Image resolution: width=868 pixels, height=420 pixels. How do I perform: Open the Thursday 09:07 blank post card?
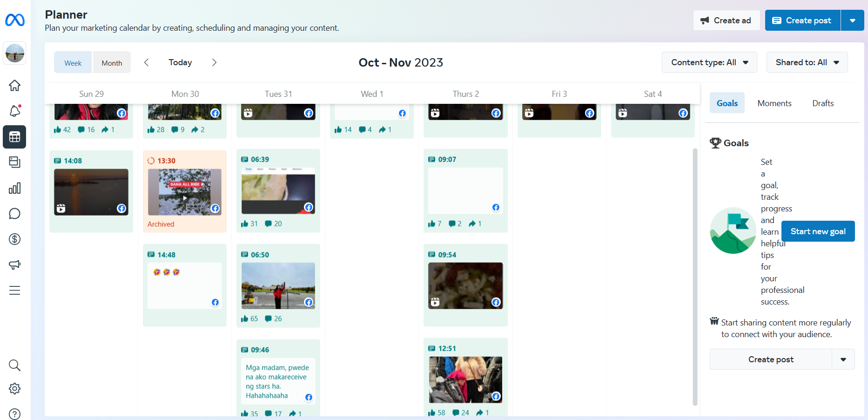click(465, 191)
